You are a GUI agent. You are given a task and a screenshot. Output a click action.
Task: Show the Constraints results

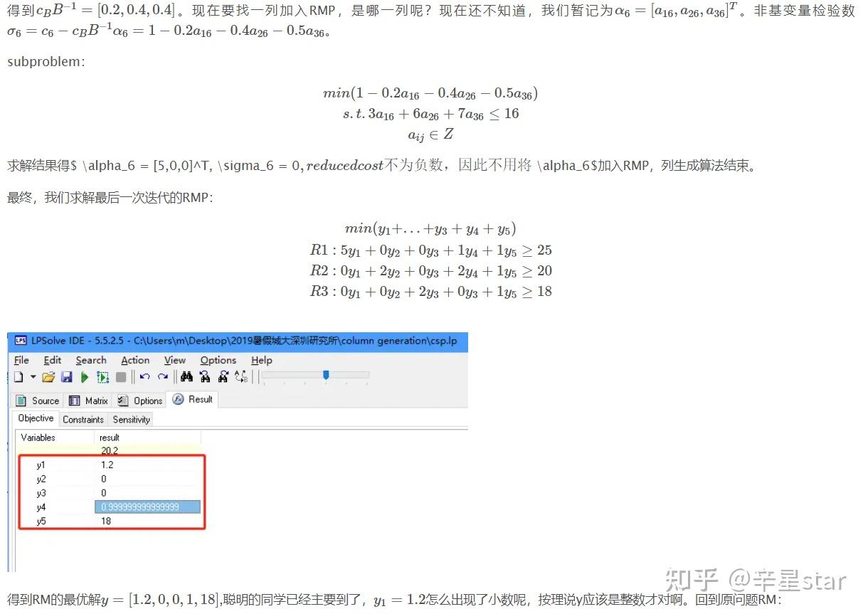tap(83, 420)
